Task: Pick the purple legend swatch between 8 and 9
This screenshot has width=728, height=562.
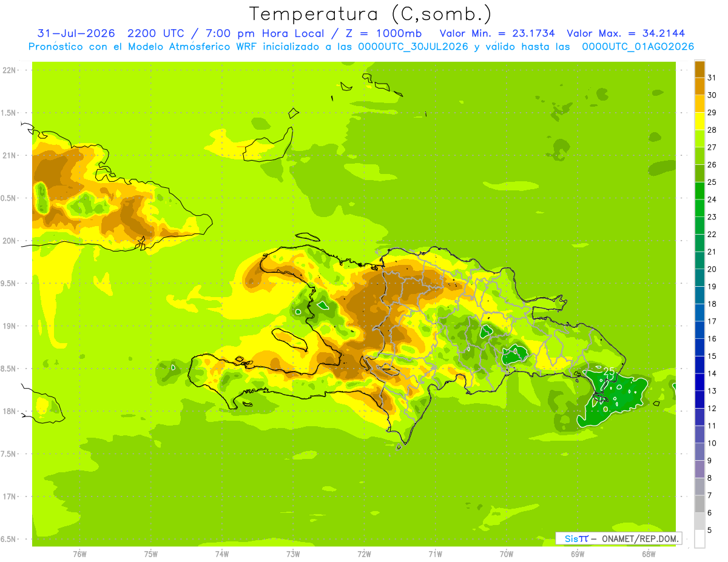Action: (699, 469)
